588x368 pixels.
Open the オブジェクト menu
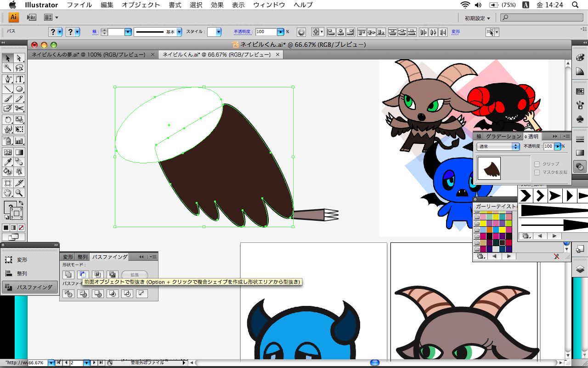point(141,5)
